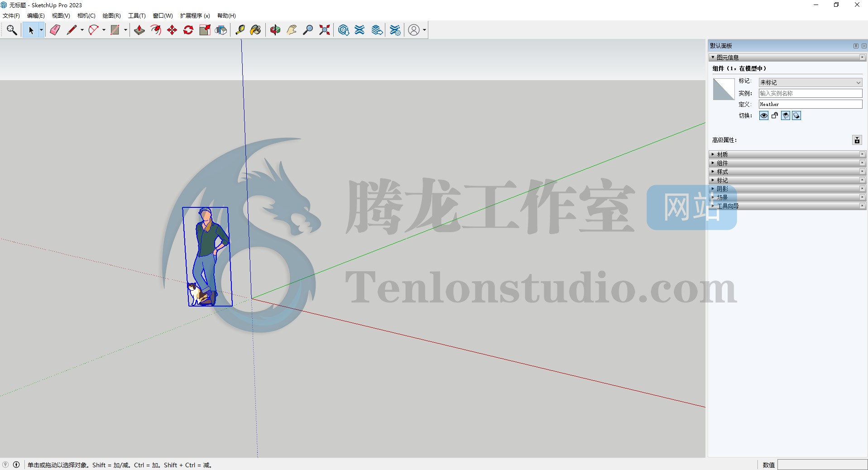Click the Zoom Extents tool
The image size is (868, 470).
coord(324,30)
